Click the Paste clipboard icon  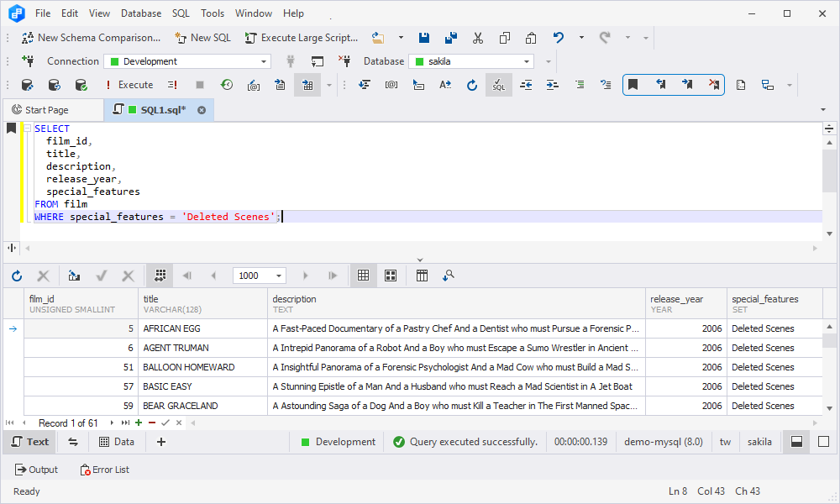pyautogui.click(x=531, y=38)
